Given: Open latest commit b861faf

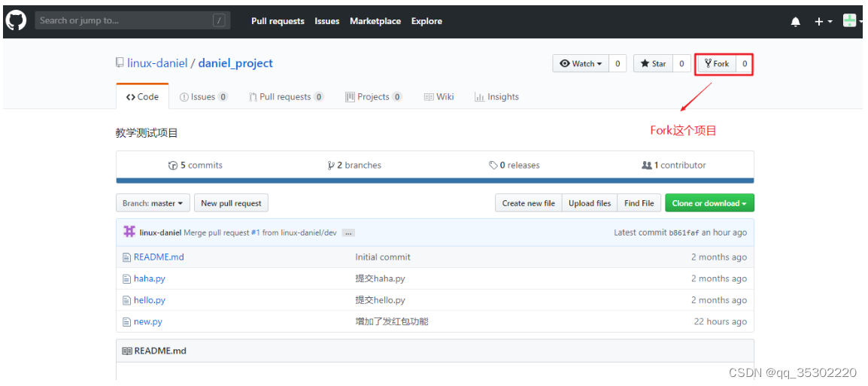Looking at the screenshot, I should click(x=684, y=233).
